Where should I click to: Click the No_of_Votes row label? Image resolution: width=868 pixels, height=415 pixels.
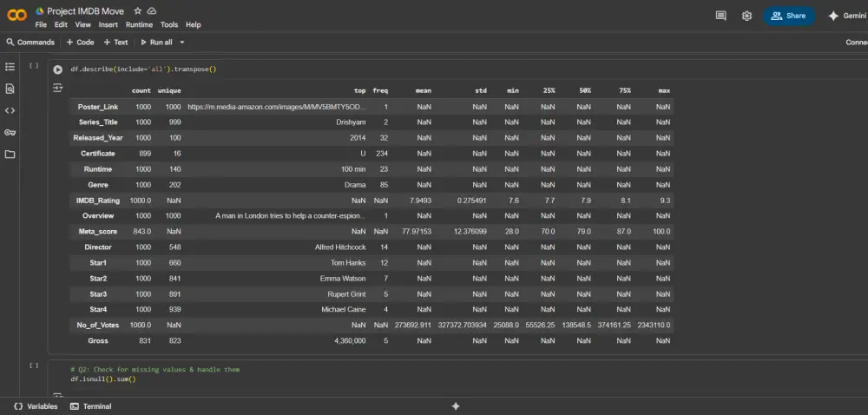point(98,325)
